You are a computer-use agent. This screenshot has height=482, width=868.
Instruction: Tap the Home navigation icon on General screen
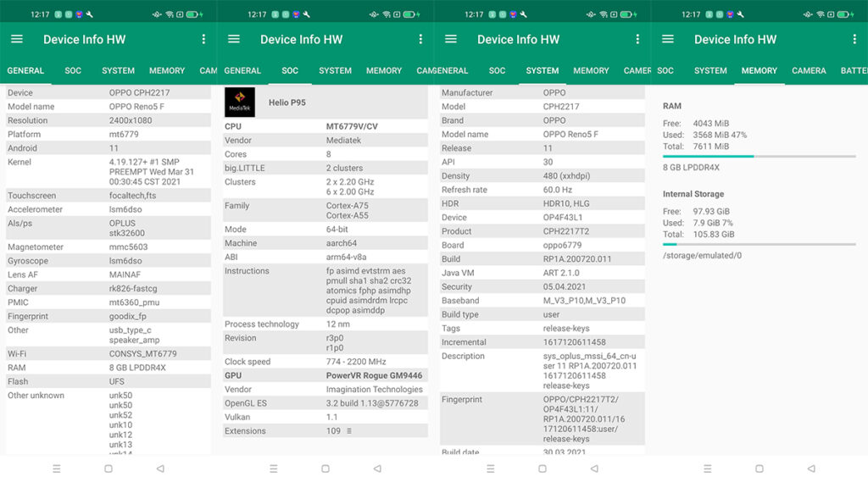(108, 468)
